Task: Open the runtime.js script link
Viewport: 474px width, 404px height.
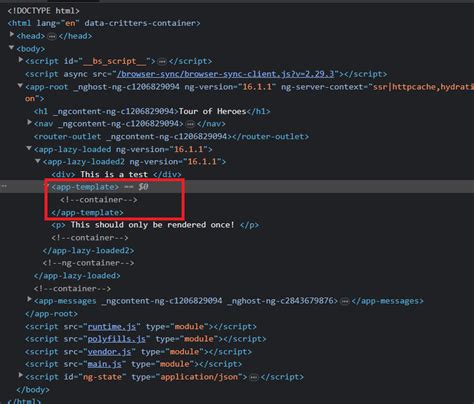Action: coord(112,326)
